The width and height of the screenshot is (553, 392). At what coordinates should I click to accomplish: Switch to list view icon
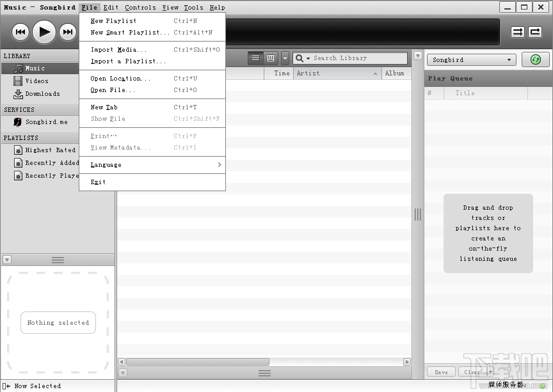tap(255, 58)
